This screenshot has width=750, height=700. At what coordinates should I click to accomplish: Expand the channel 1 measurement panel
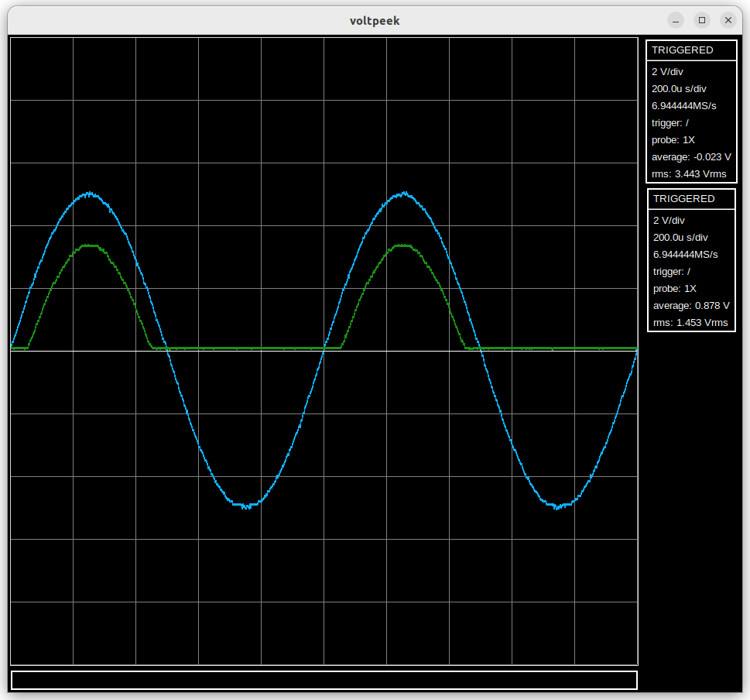[691, 112]
